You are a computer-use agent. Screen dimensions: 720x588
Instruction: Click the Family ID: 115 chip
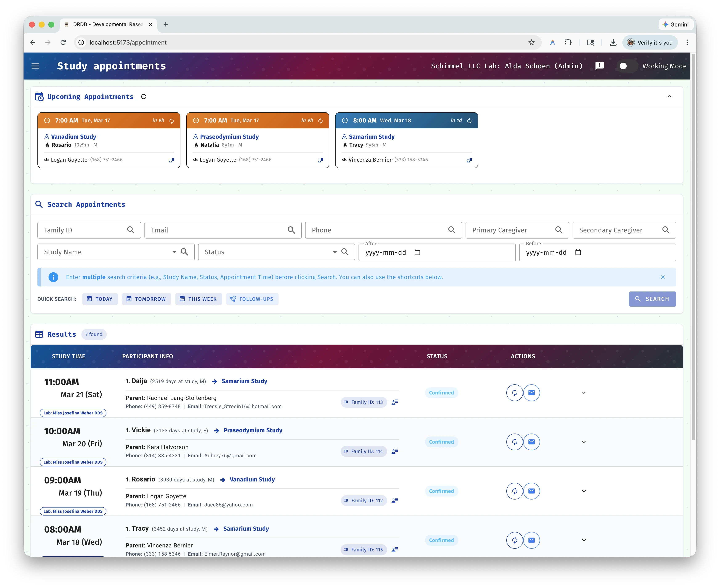click(364, 549)
